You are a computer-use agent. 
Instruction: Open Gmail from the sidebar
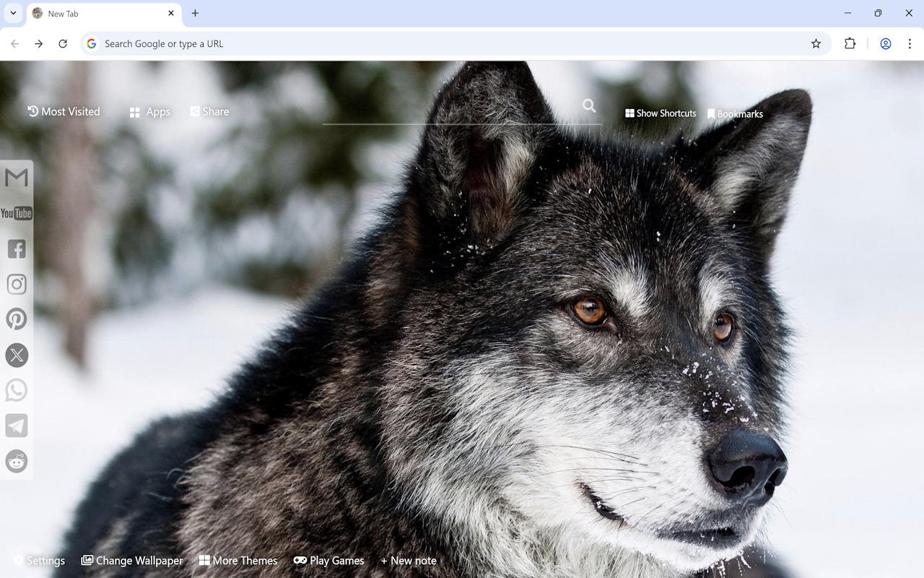pyautogui.click(x=16, y=178)
